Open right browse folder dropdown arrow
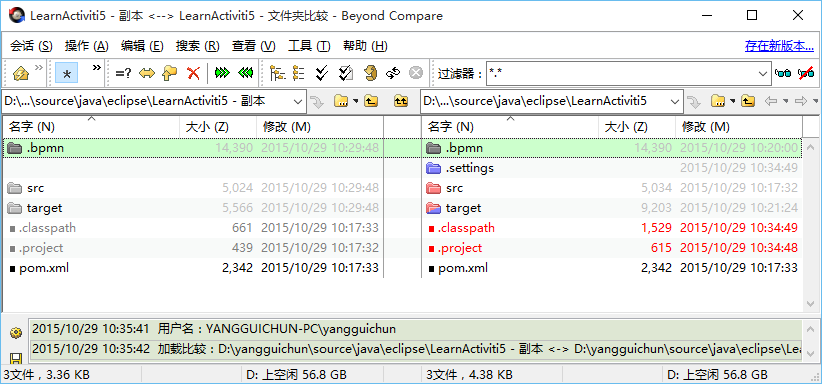Image resolution: width=822 pixels, height=384 pixels. (x=732, y=101)
